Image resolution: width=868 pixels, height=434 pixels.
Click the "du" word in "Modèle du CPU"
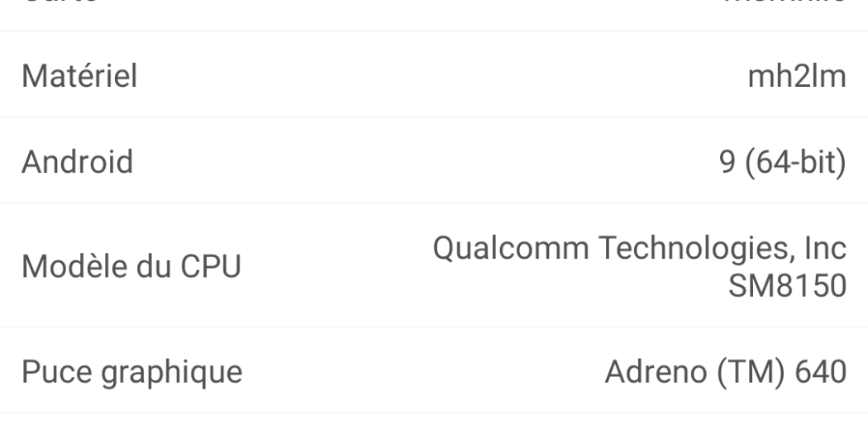tap(155, 266)
